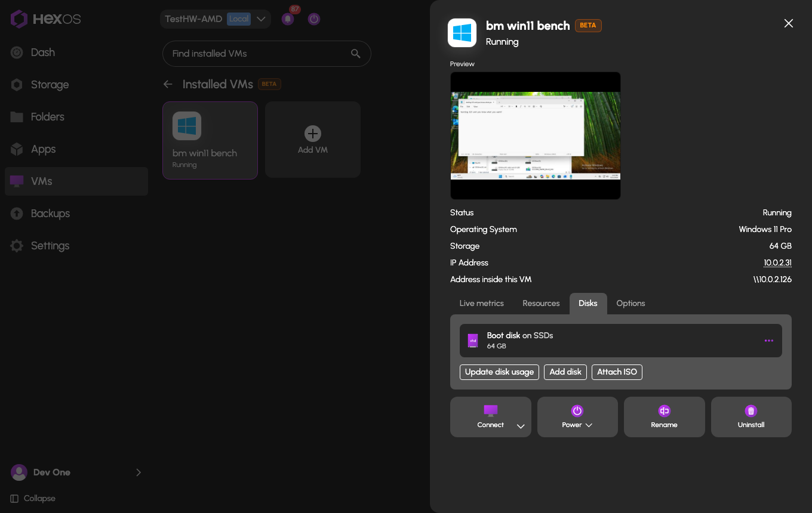Image resolution: width=812 pixels, height=513 pixels.
Task: Click the Settings gear icon
Action: click(x=17, y=246)
